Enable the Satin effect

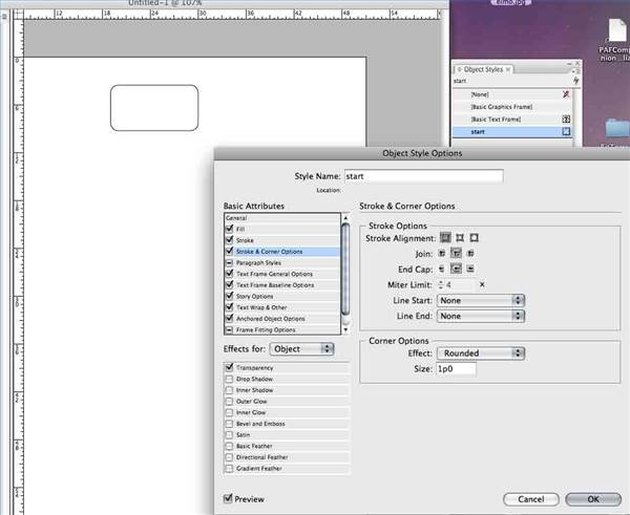[x=229, y=435]
